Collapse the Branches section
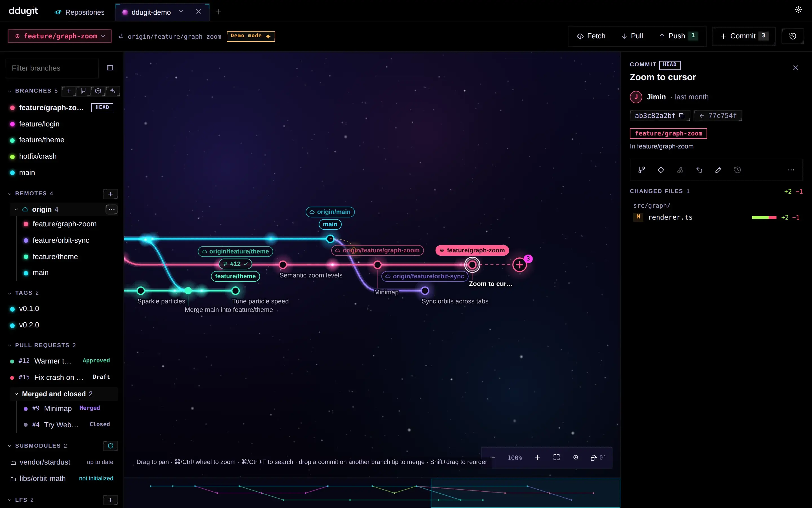This screenshot has height=508, width=812. point(9,91)
